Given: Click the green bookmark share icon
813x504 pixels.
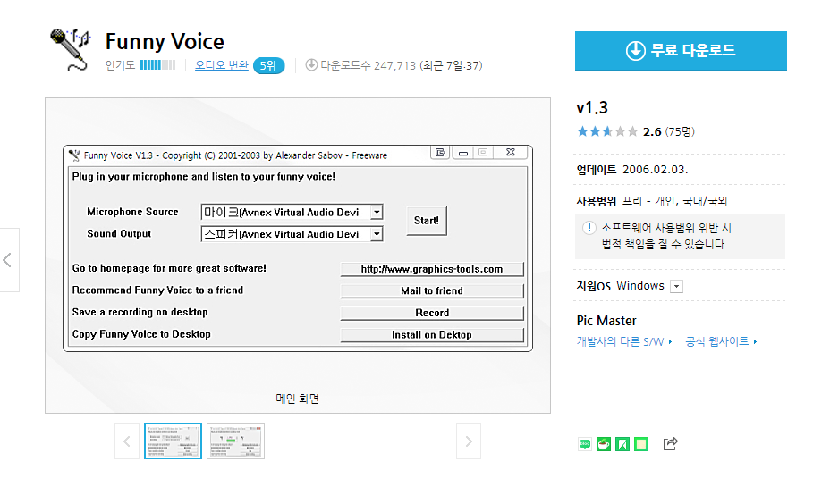Looking at the screenshot, I should 622,444.
